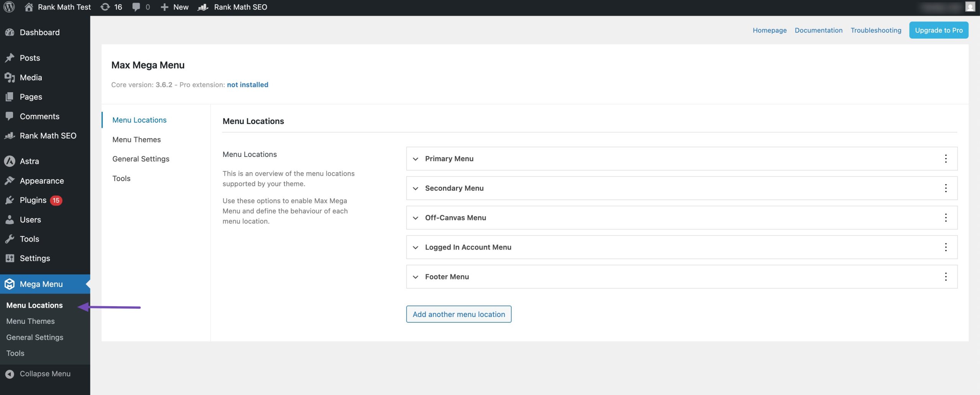The height and width of the screenshot is (395, 980).
Task: Click the user avatar in top right
Action: tap(970, 7)
